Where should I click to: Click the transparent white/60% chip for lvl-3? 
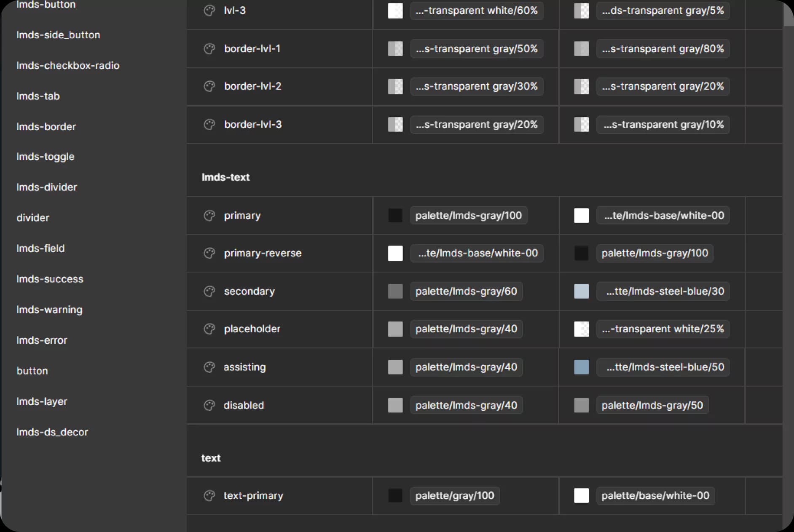click(477, 11)
